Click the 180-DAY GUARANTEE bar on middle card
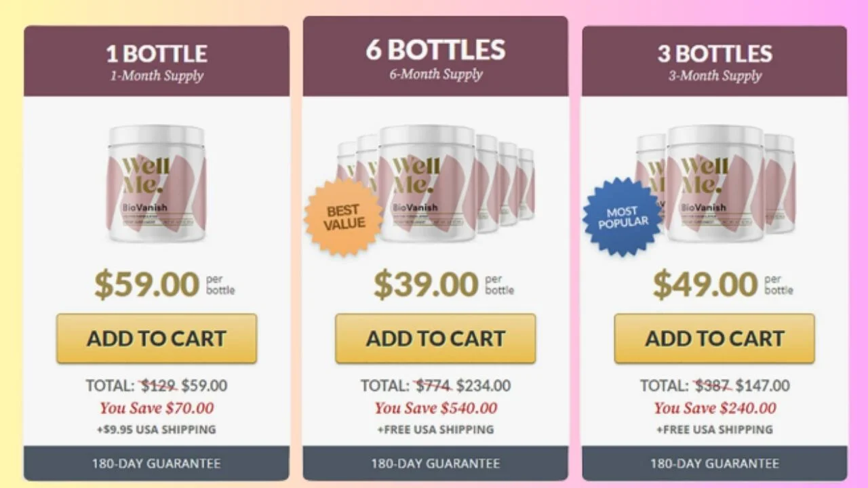The height and width of the screenshot is (488, 868). tap(435, 464)
